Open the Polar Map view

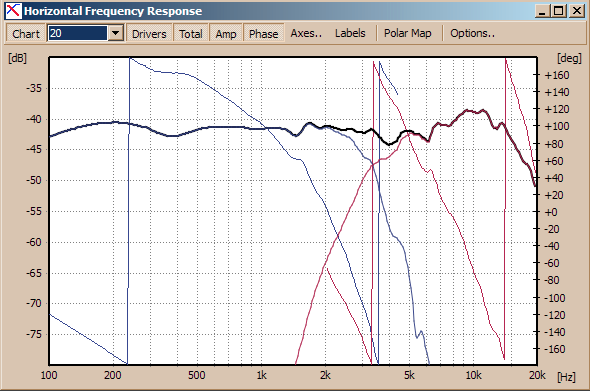tap(408, 33)
